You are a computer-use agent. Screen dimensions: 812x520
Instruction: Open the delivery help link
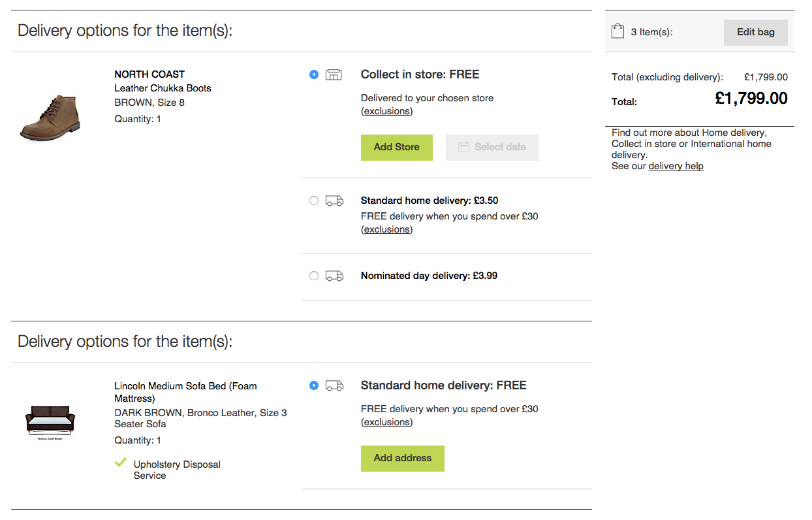pyautogui.click(x=676, y=166)
